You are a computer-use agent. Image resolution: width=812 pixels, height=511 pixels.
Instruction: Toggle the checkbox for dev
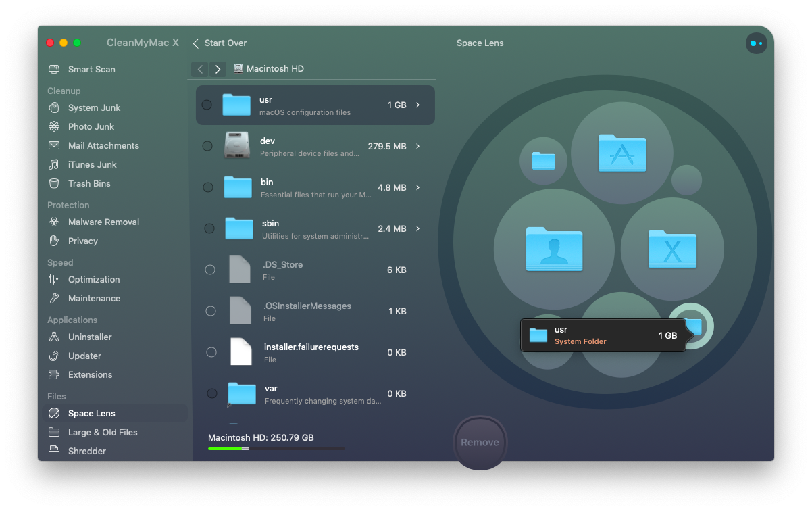pos(207,146)
